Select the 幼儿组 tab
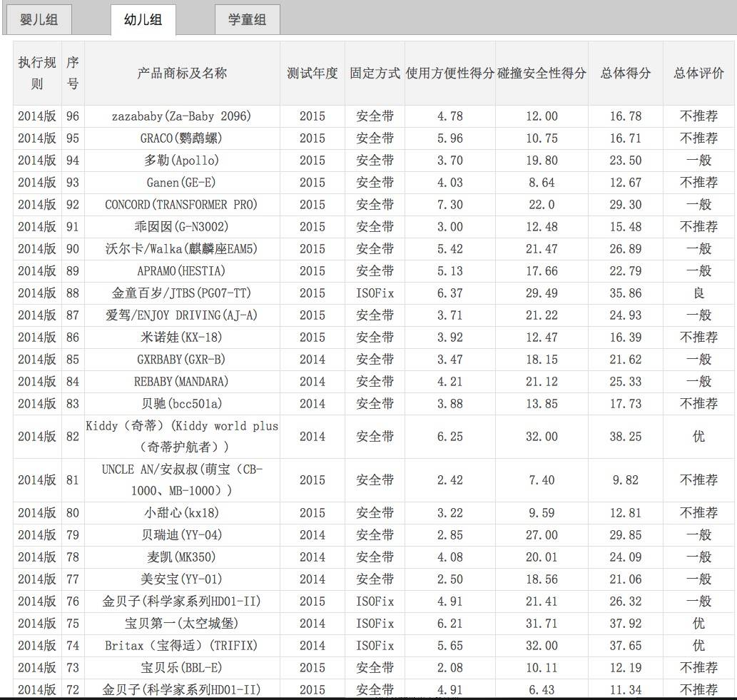This screenshot has width=737, height=700. click(143, 20)
